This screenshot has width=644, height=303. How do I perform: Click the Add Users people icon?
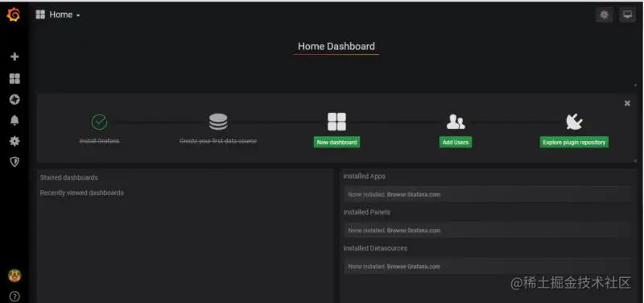(456, 122)
